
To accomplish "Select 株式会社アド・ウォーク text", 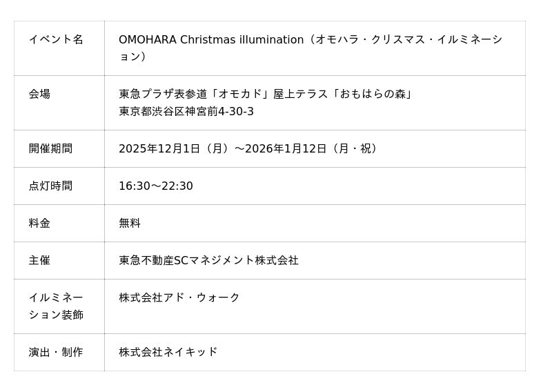I will 179,298.
